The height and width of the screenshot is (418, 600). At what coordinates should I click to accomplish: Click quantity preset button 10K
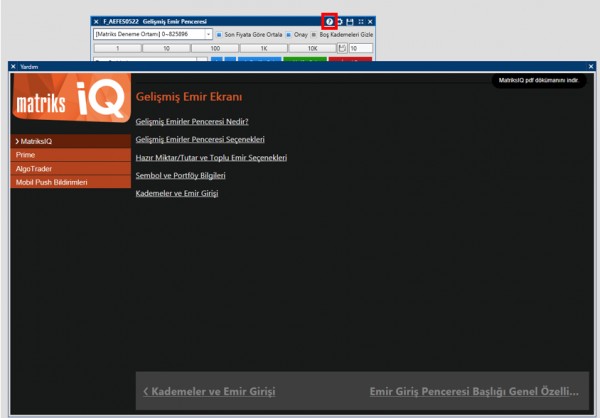pyautogui.click(x=312, y=48)
